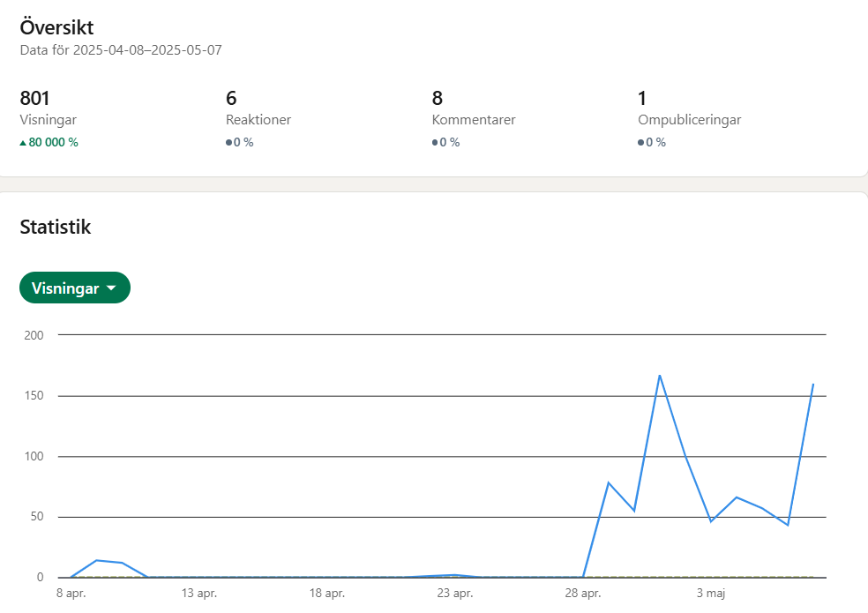Image resolution: width=868 pixels, height=613 pixels.
Task: Select the 6 Reaktioner statistic
Action: [x=258, y=118]
